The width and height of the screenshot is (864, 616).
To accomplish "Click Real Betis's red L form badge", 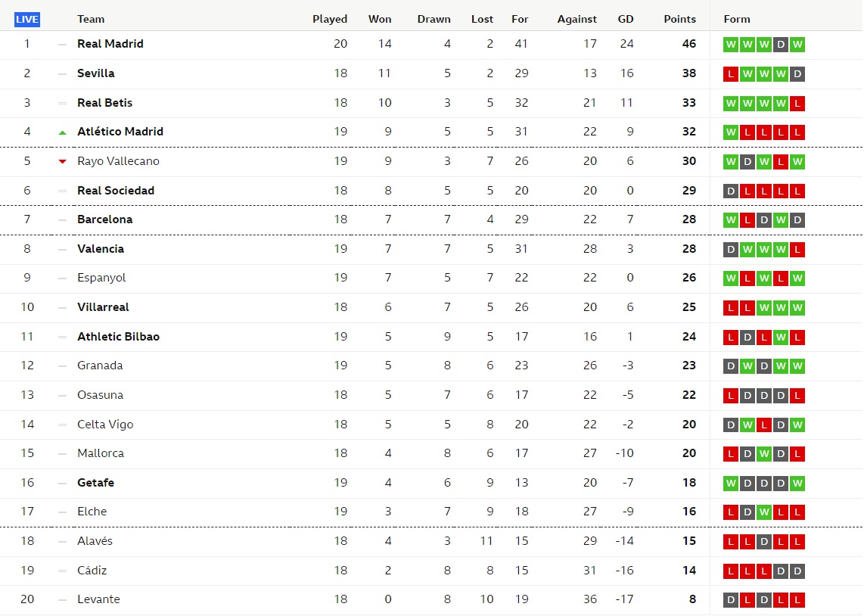I will [797, 103].
